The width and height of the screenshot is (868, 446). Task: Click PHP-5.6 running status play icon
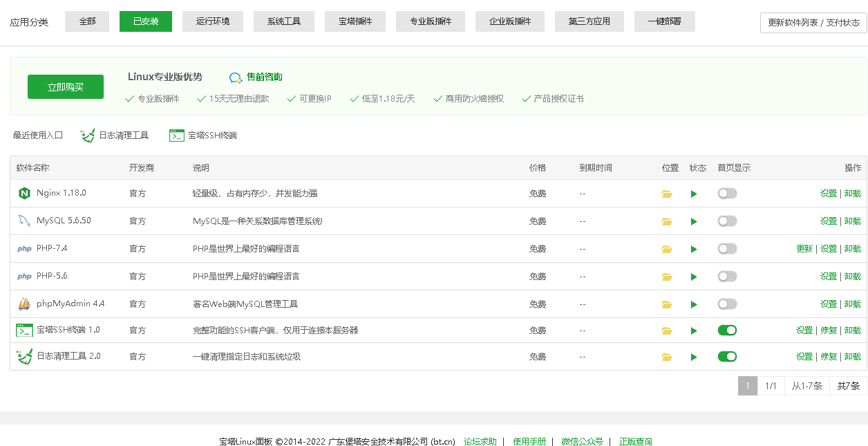(x=694, y=277)
